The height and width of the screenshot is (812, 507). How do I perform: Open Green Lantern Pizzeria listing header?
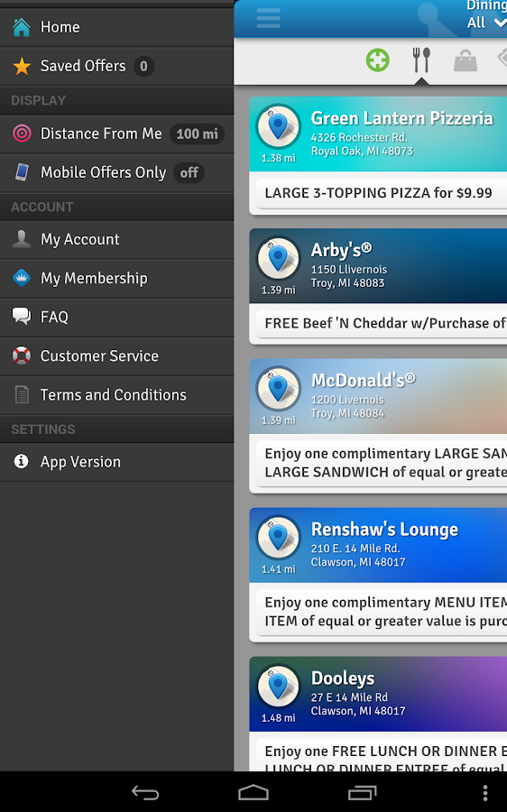coord(378,134)
